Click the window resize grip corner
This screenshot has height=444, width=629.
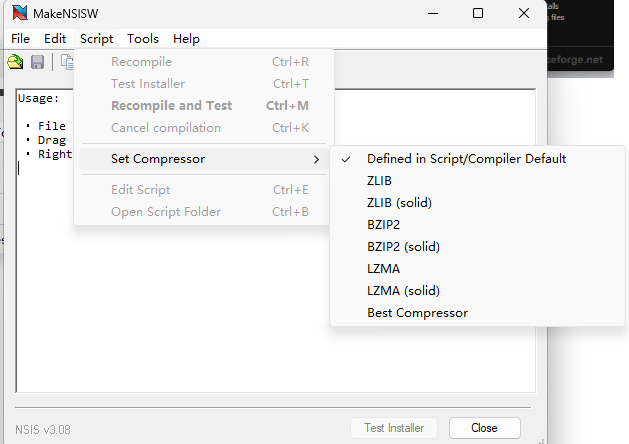541,441
